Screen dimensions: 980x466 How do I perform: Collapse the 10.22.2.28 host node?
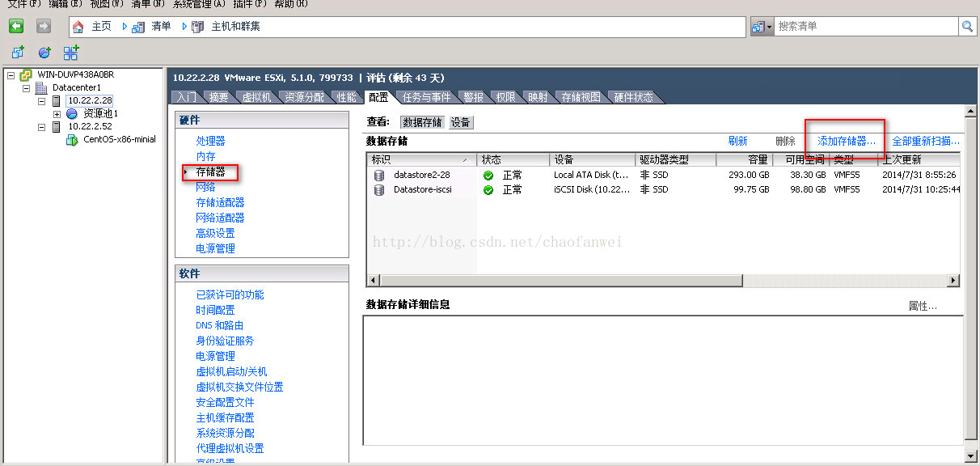(x=41, y=101)
